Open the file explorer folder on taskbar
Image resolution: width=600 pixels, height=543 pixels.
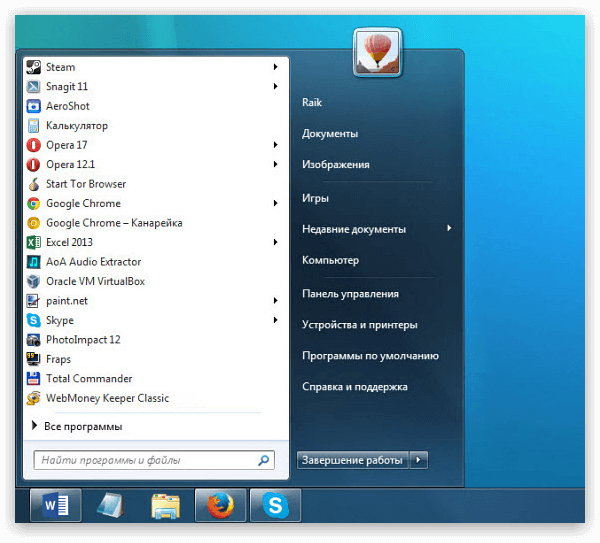click(x=165, y=506)
